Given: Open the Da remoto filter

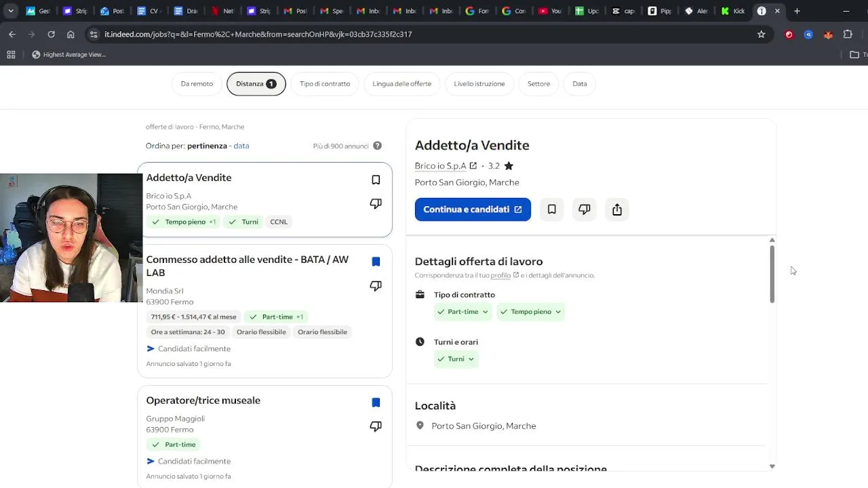Looking at the screenshot, I should (x=197, y=84).
